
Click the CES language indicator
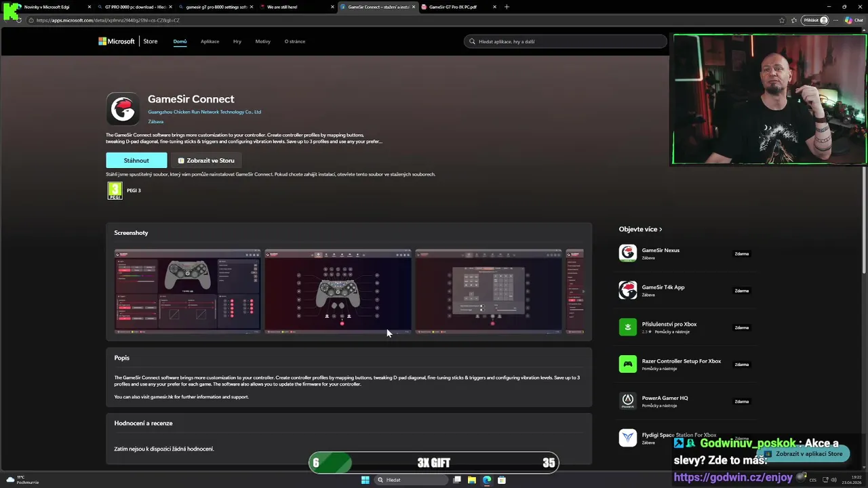[814, 480]
